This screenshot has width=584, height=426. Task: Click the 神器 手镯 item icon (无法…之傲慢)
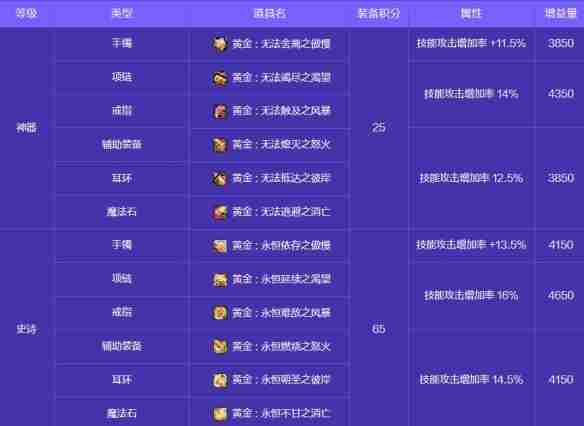(220, 44)
